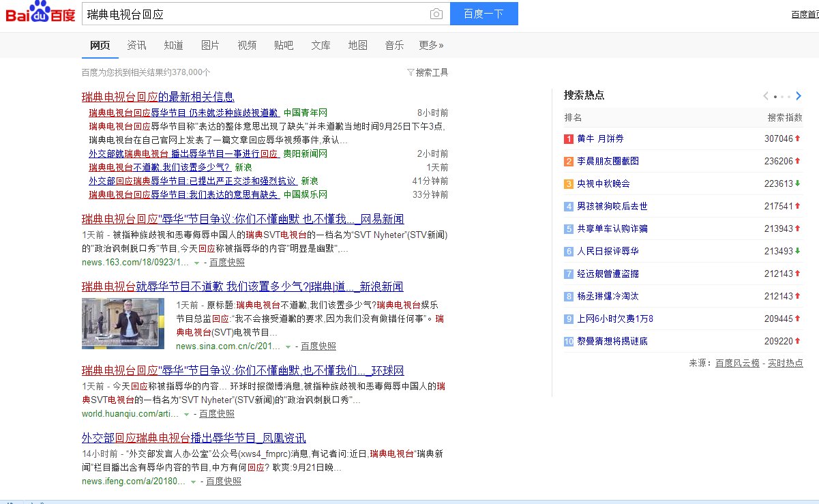
Task: Open the 搜索工具 filter
Action: [x=428, y=72]
